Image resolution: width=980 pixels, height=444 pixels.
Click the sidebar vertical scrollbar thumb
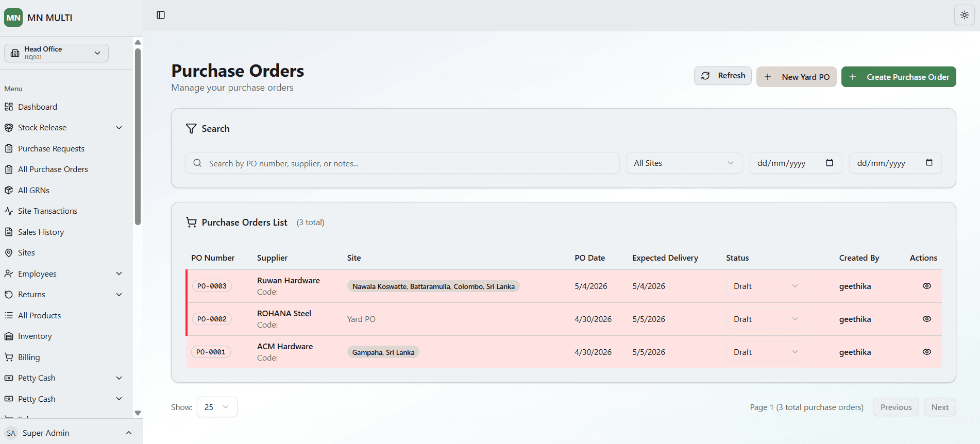coord(138,136)
